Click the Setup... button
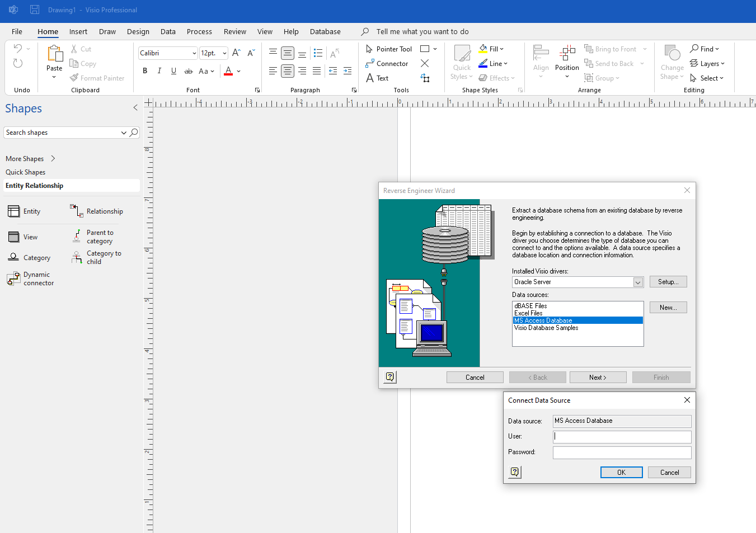Image resolution: width=756 pixels, height=533 pixels. click(668, 282)
